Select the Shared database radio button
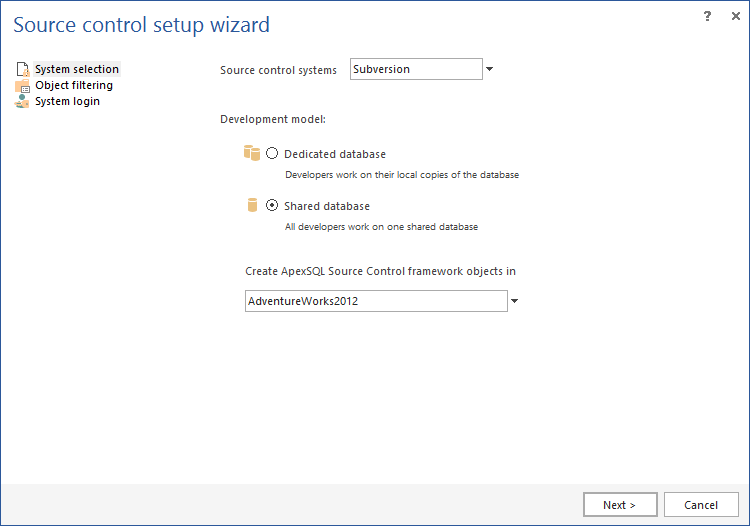Viewport: 750px width, 526px height. 272,206
